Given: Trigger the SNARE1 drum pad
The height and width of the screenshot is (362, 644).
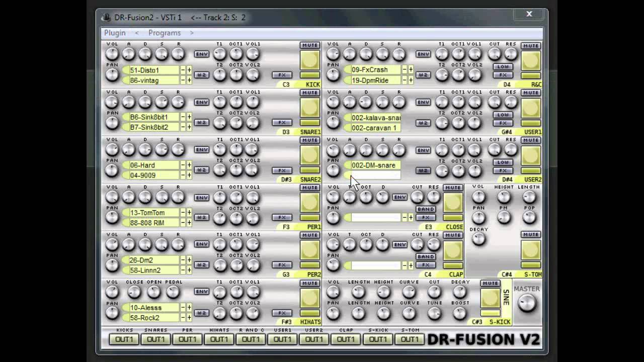Looking at the screenshot, I should (310, 108).
